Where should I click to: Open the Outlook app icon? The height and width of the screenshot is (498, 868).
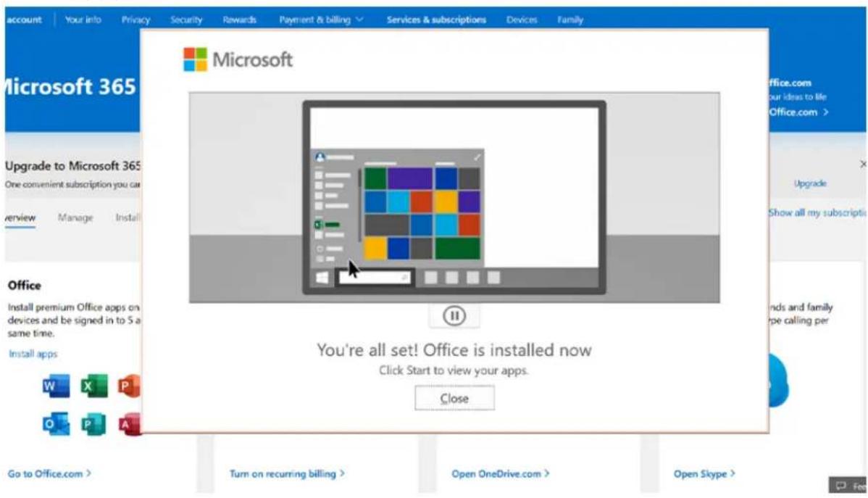coord(56,424)
